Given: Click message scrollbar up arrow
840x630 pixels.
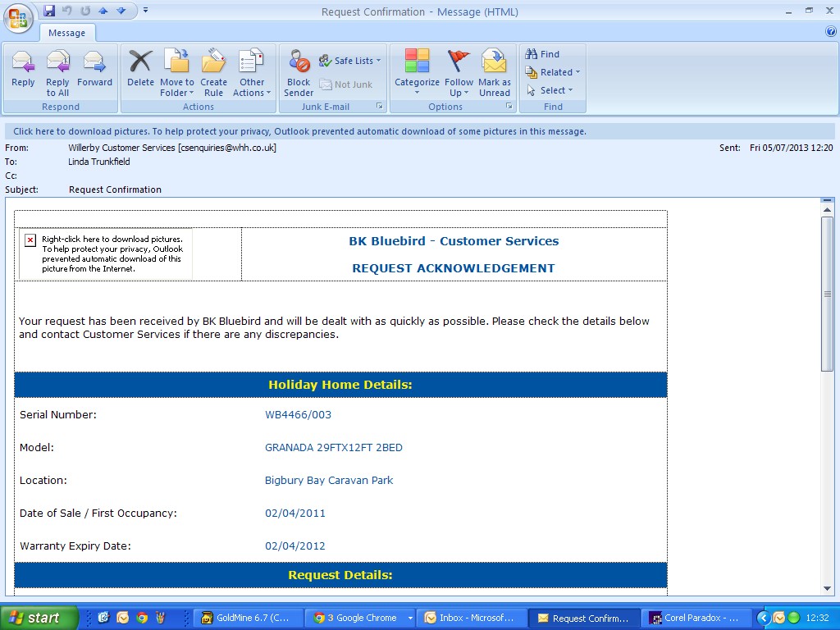Looking at the screenshot, I should click(x=827, y=210).
